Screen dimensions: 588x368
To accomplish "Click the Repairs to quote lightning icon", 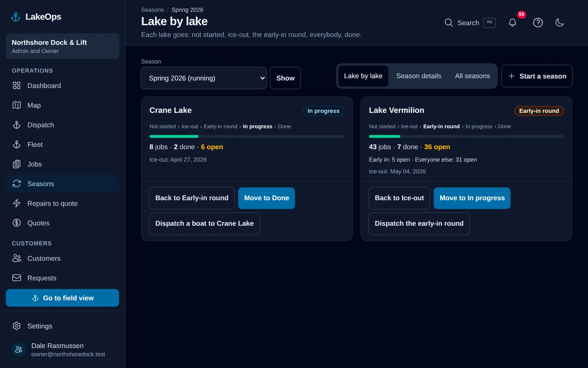I will tap(17, 203).
